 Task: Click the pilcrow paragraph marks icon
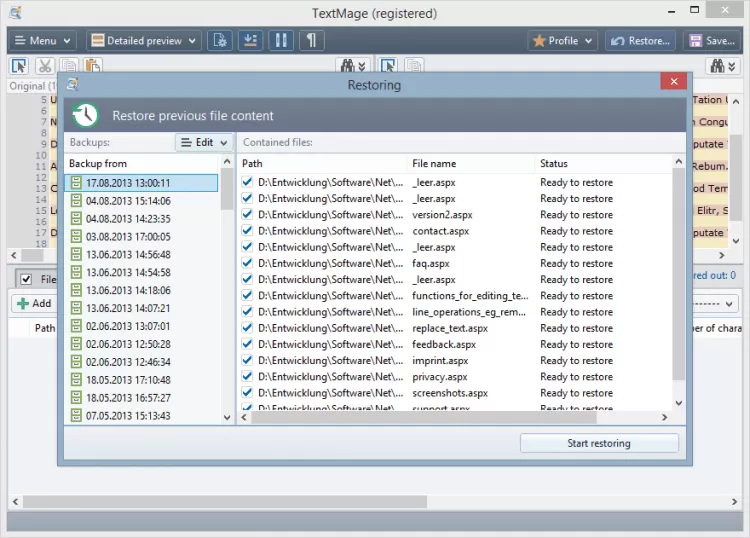[312, 41]
